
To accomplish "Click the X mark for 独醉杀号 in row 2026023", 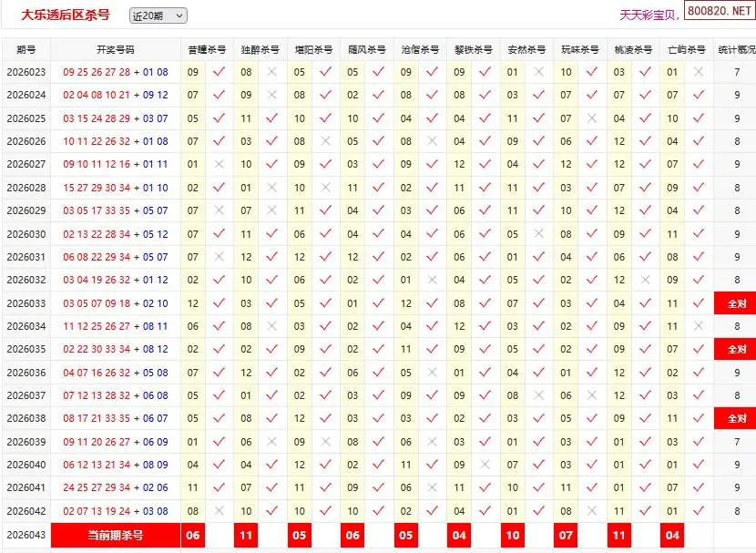I will click(271, 72).
